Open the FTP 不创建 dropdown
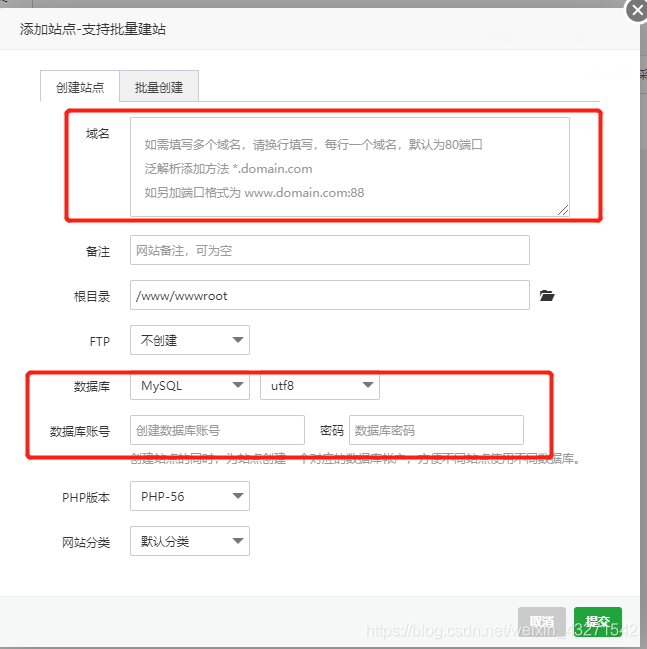647x649 pixels. tap(190, 340)
